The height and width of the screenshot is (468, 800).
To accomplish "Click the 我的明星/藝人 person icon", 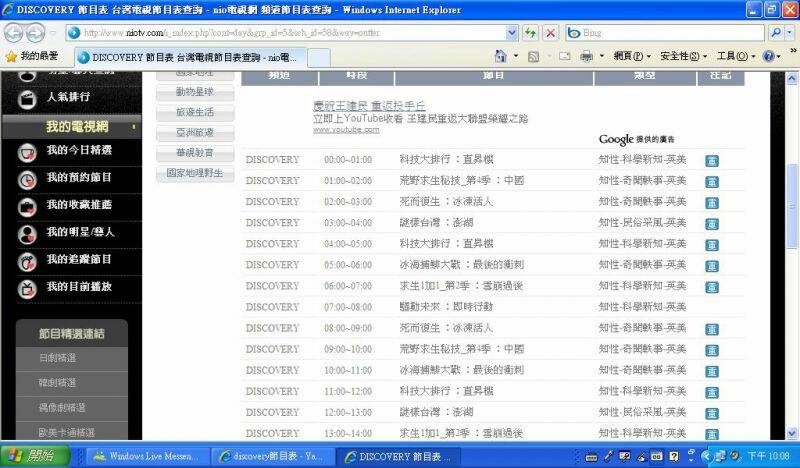I will [27, 234].
